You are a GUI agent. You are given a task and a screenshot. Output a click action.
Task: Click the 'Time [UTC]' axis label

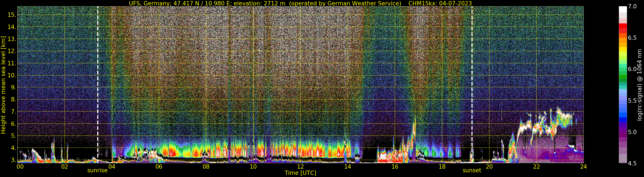300,173
